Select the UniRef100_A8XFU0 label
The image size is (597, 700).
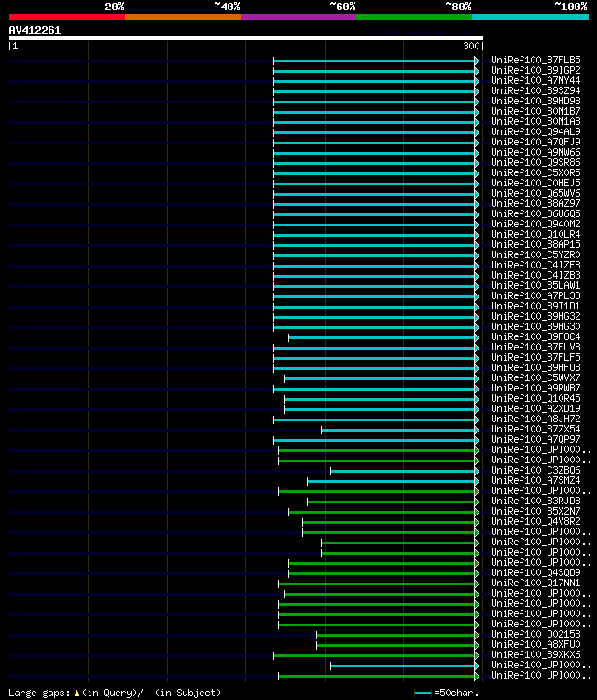pos(535,645)
